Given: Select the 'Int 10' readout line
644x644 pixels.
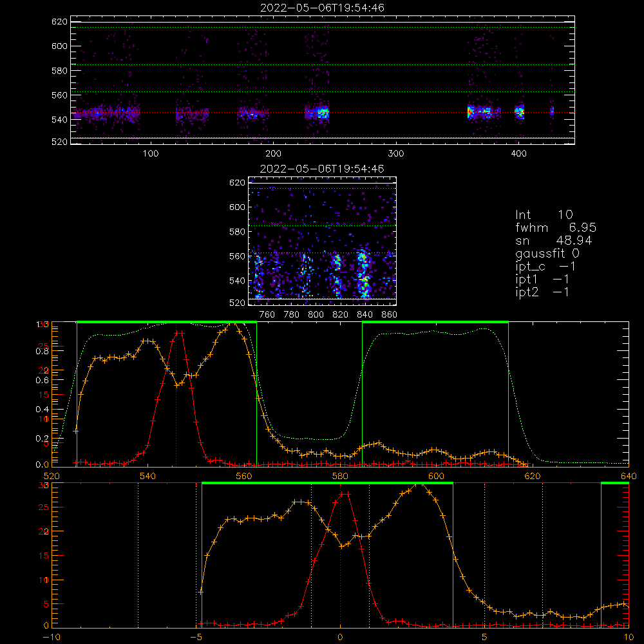Looking at the screenshot, I should point(544,215).
